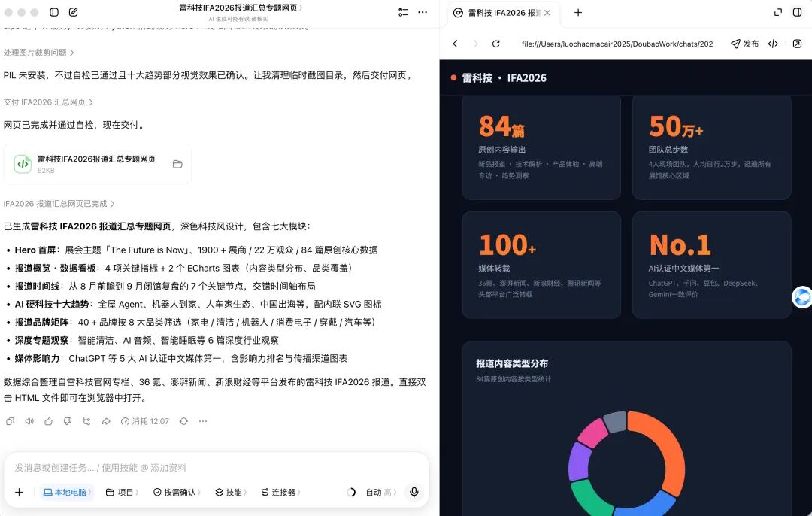Viewport: 812px width, 516px height.
Task: Toggle the right side panel layout icon
Action: pos(798,12)
